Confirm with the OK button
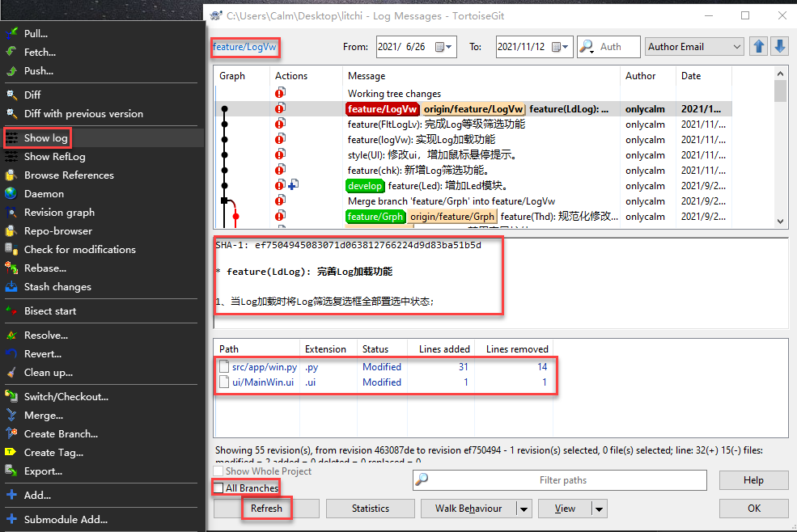This screenshot has width=797, height=532. [x=753, y=509]
